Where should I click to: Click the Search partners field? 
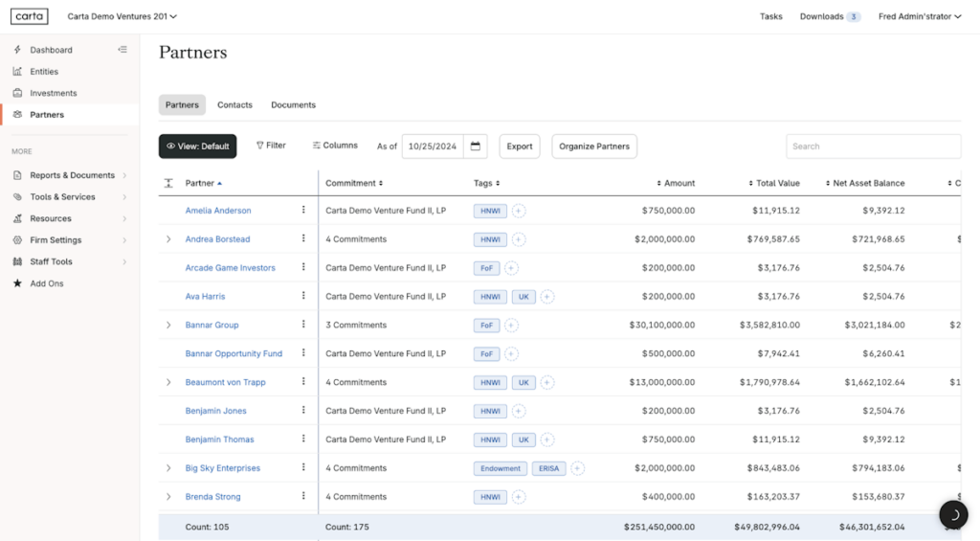tap(873, 147)
